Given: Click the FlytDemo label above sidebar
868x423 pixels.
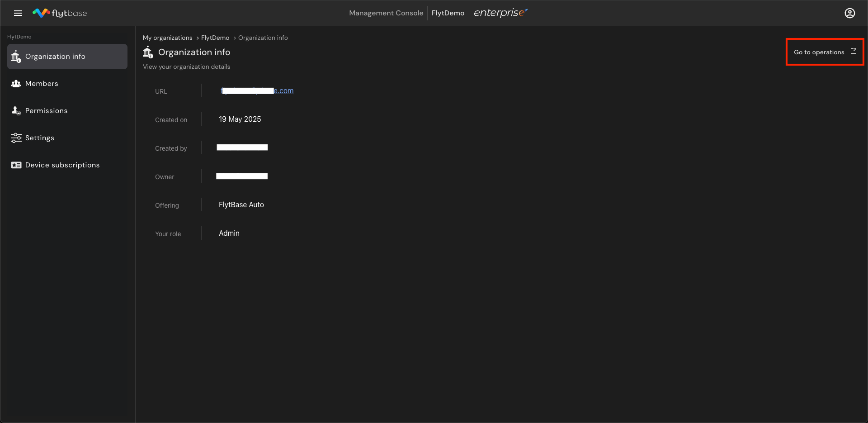Looking at the screenshot, I should tap(19, 37).
